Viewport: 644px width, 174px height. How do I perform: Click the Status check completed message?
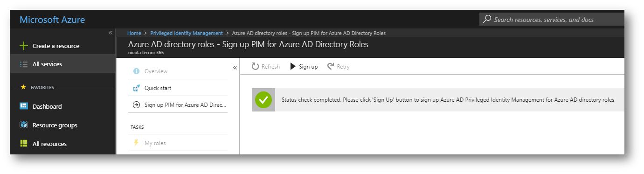click(448, 100)
